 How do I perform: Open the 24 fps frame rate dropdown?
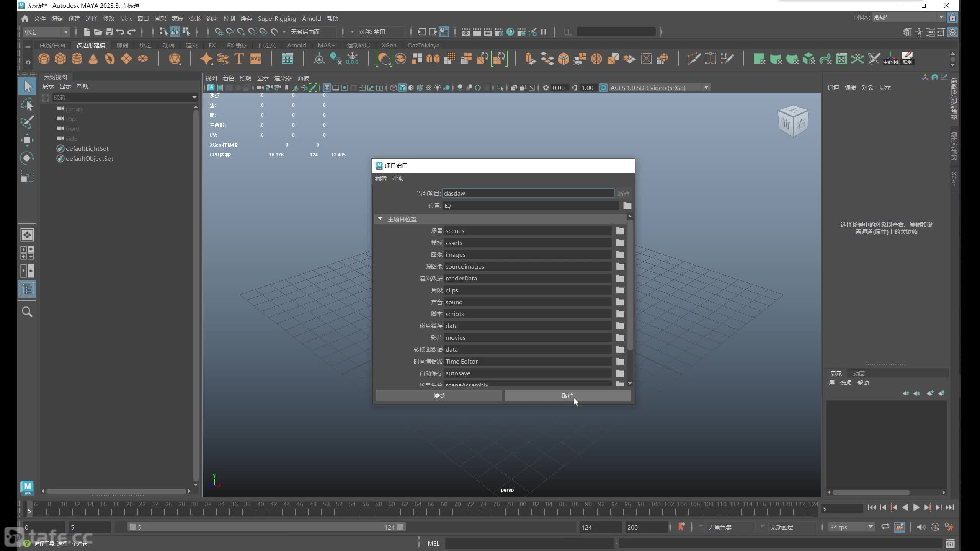pos(851,527)
